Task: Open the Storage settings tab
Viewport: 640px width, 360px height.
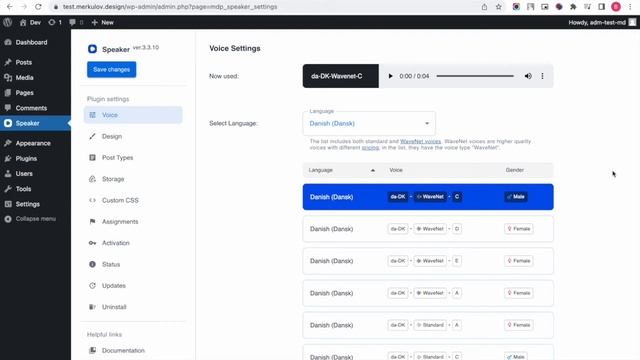Action: click(x=133, y=179)
